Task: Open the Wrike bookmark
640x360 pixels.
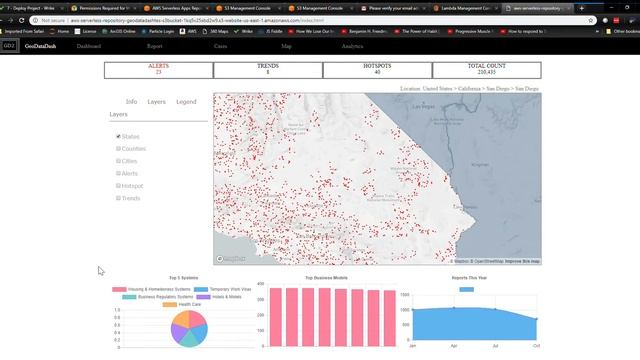Action: pyautogui.click(x=243, y=31)
